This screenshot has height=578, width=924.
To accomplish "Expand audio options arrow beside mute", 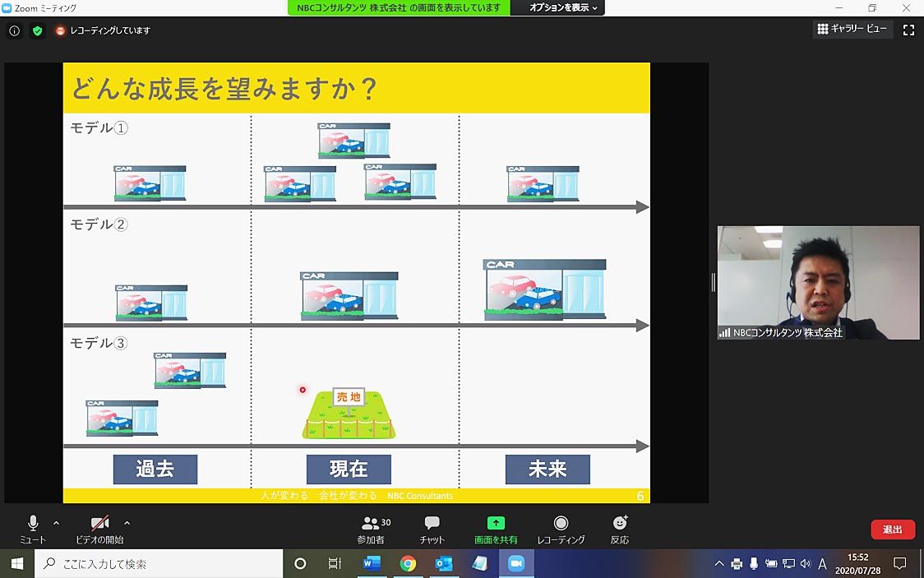I will 56,522.
